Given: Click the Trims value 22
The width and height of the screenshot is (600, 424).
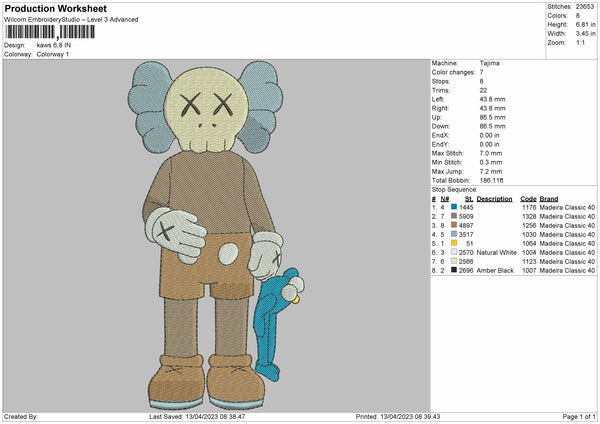Looking at the screenshot, I should (x=483, y=90).
